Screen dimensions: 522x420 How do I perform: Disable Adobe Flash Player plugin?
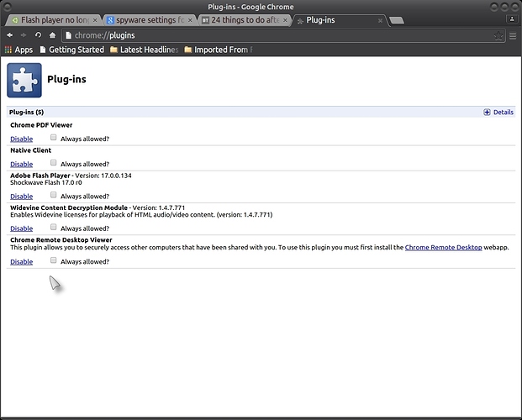[x=21, y=197]
